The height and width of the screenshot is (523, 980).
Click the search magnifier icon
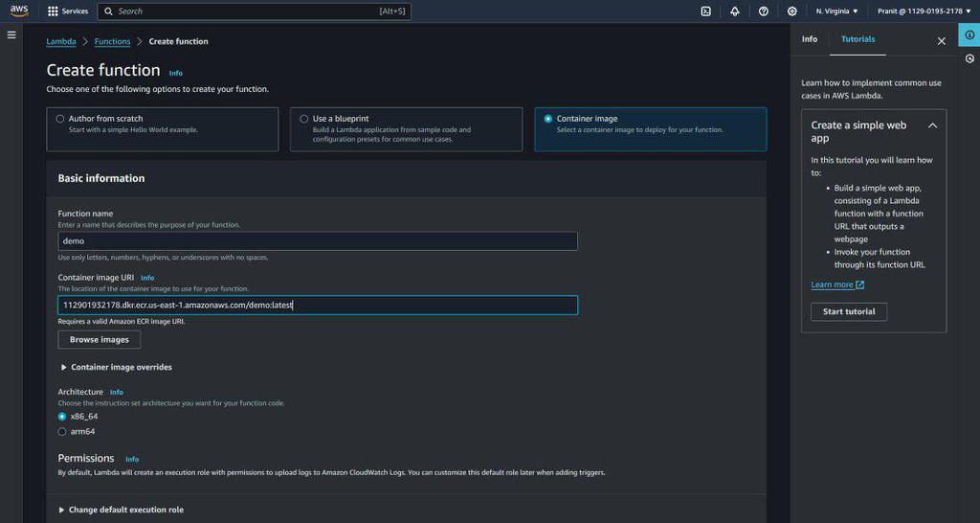(x=109, y=11)
